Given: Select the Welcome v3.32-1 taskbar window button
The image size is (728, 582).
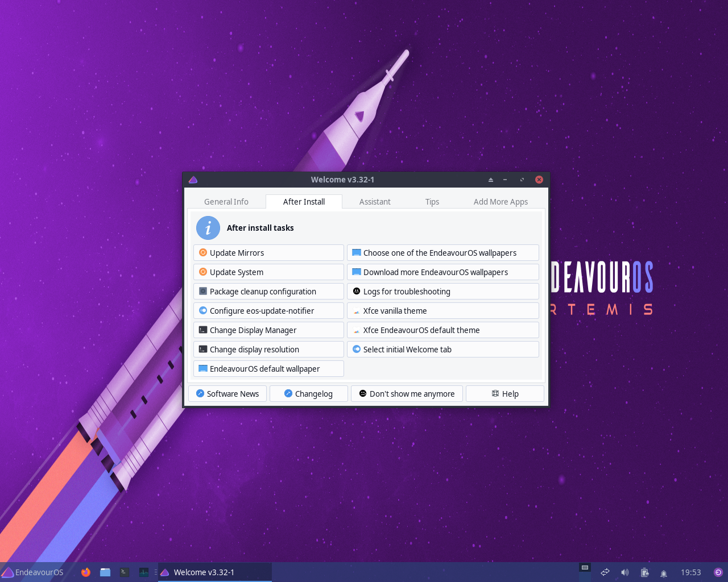Looking at the screenshot, I should point(215,572).
